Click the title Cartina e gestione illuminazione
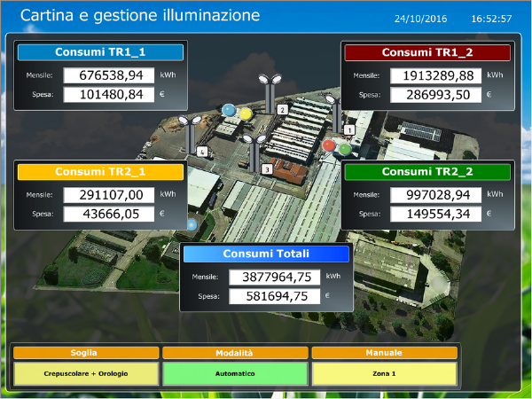Image resolution: width=532 pixels, height=399 pixels. coord(140,16)
